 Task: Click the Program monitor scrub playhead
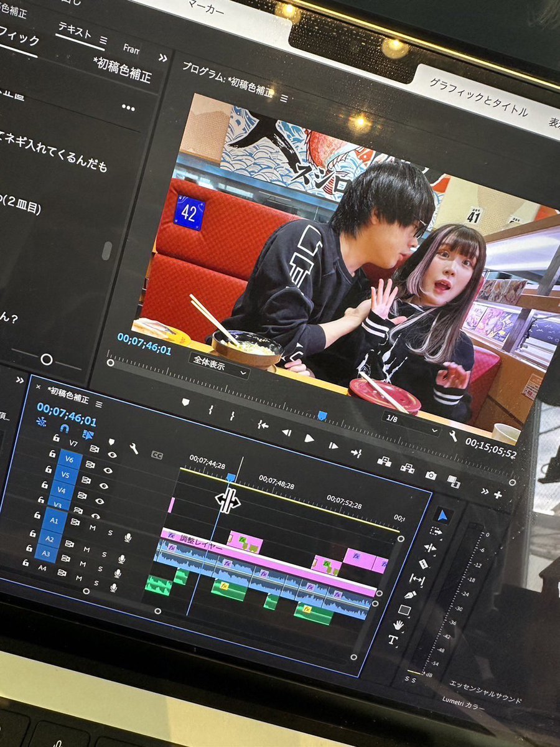(322, 415)
